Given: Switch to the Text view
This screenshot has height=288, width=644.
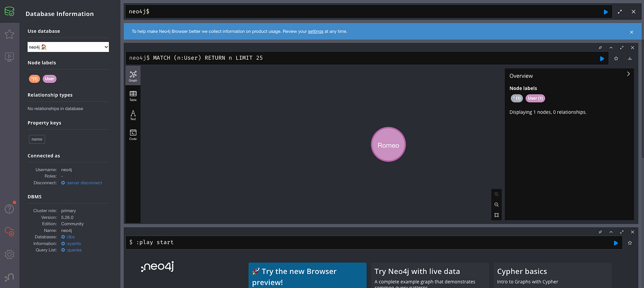Looking at the screenshot, I should 133,115.
